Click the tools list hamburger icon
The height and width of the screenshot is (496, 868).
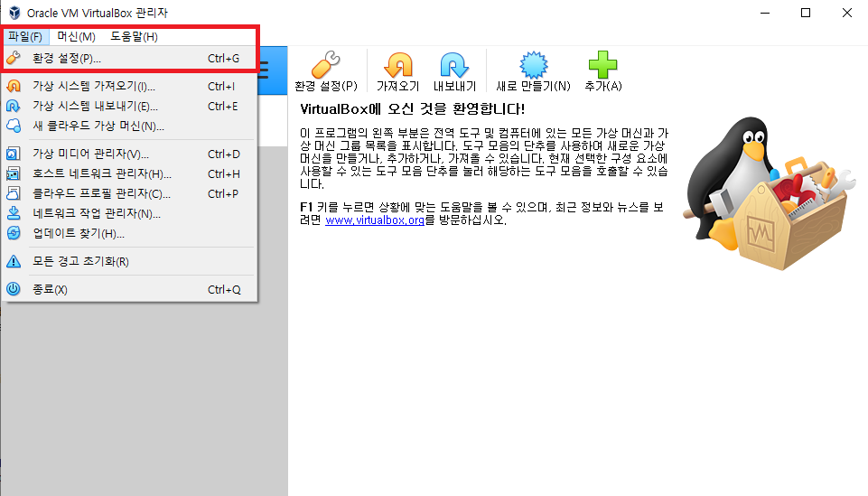[264, 70]
